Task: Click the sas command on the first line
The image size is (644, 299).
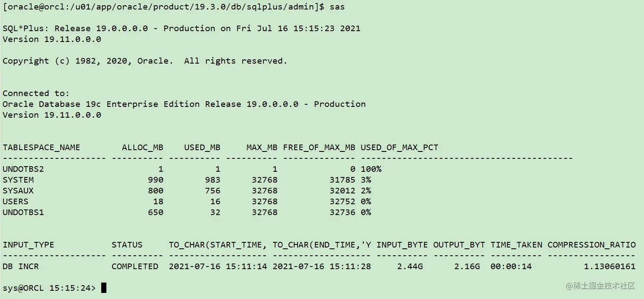Action: (x=337, y=7)
